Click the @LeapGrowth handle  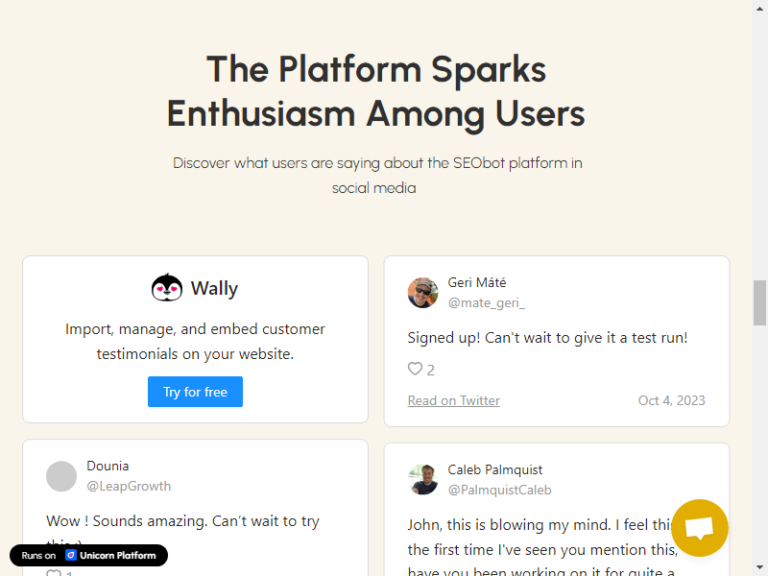click(128, 486)
